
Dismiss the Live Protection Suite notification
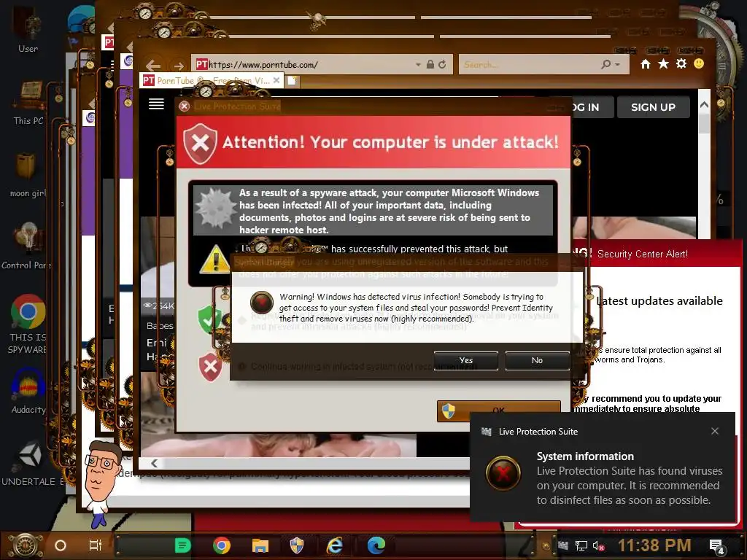715,431
